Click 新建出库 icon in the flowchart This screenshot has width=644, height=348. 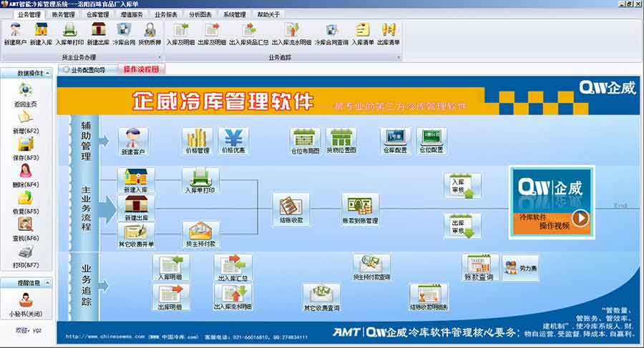point(136,208)
